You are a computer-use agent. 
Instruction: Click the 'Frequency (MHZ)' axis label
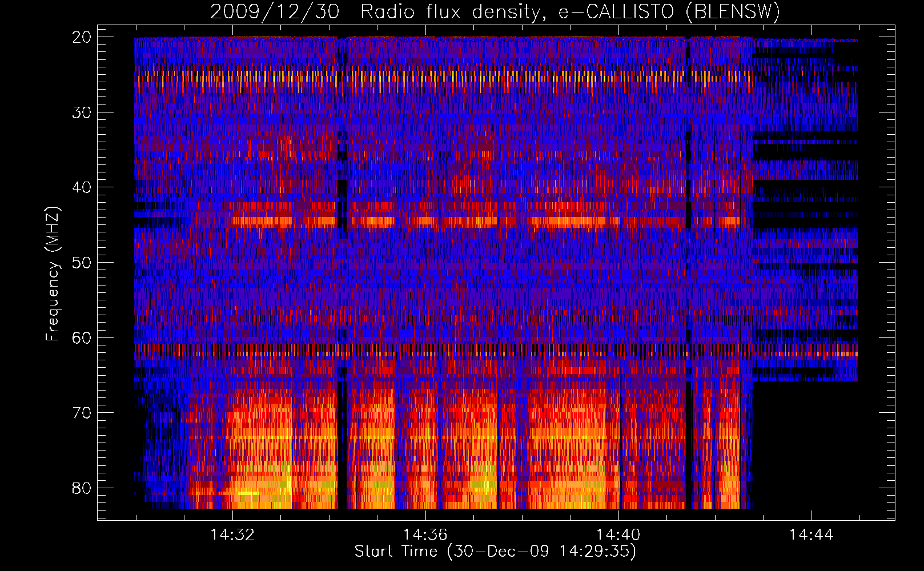tap(53, 274)
